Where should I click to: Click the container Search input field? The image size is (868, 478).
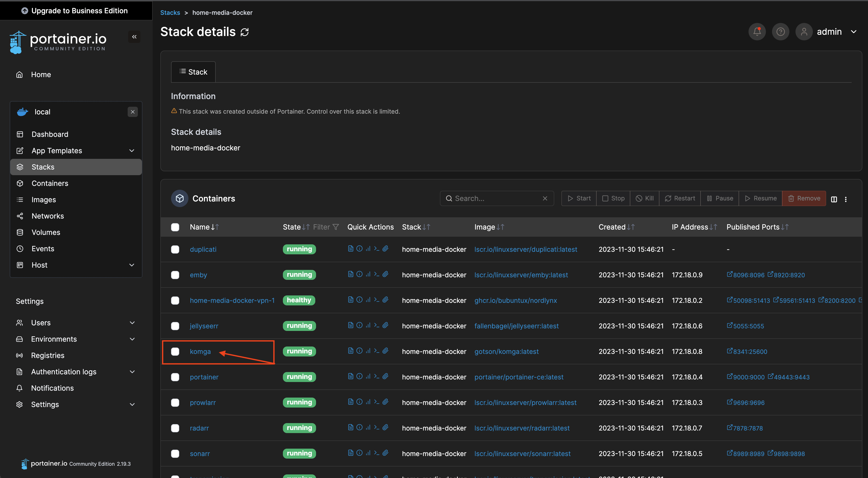[497, 199]
